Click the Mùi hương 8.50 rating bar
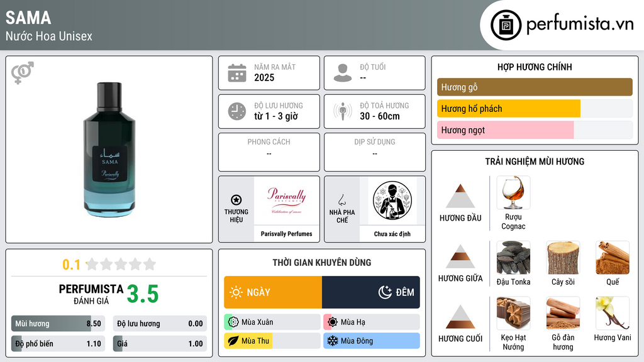The width and height of the screenshot is (644, 362). 58,324
